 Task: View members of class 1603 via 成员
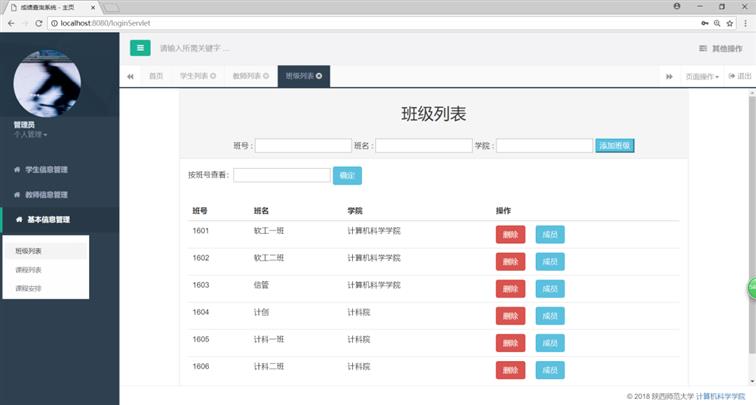tap(550, 288)
